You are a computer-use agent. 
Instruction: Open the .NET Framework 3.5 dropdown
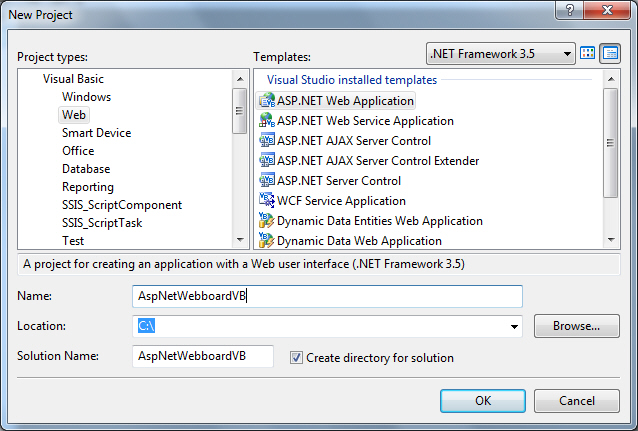pos(500,54)
